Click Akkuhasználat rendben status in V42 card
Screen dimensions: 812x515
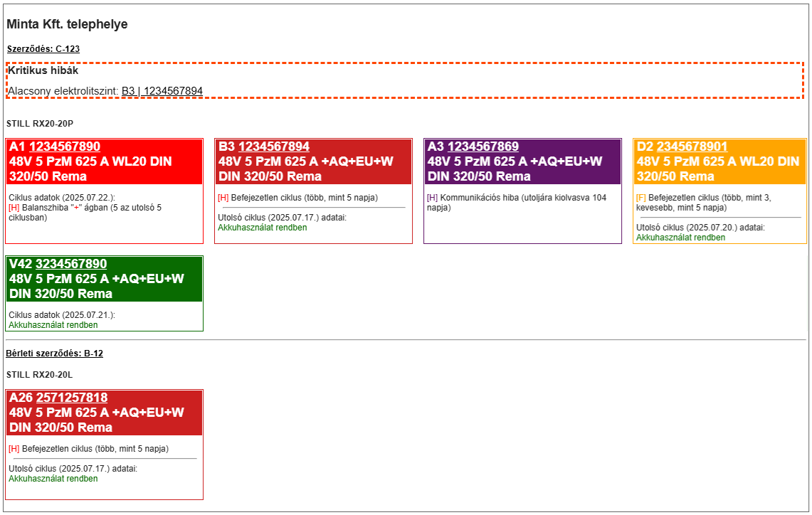(x=53, y=325)
